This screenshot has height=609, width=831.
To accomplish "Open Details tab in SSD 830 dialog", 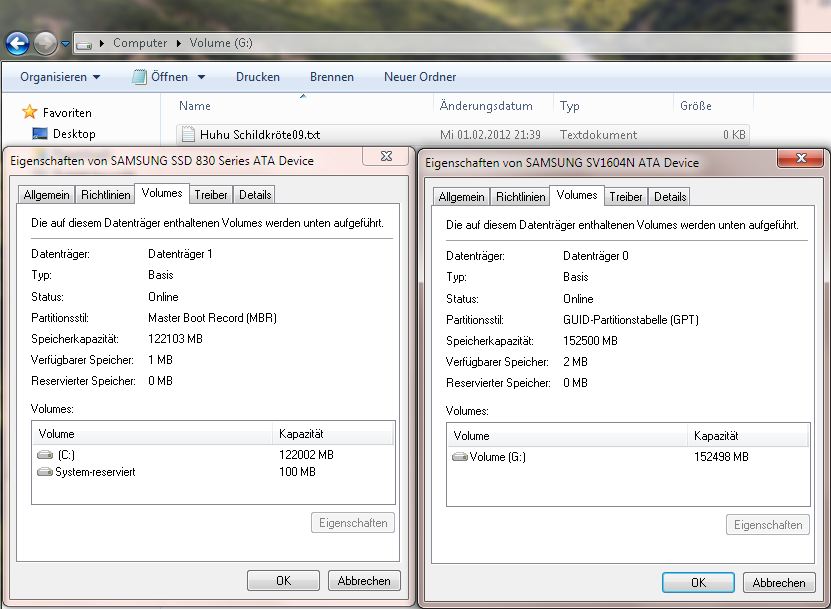I will 255,195.
